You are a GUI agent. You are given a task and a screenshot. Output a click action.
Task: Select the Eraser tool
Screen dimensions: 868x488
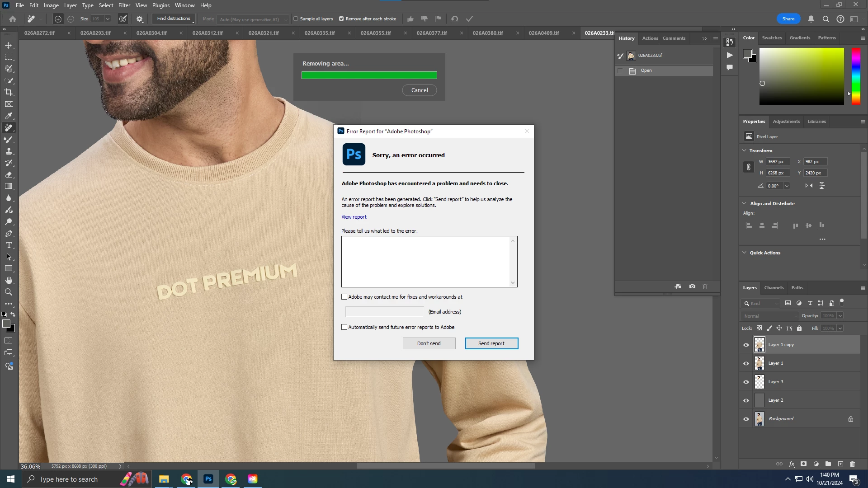coord(9,174)
